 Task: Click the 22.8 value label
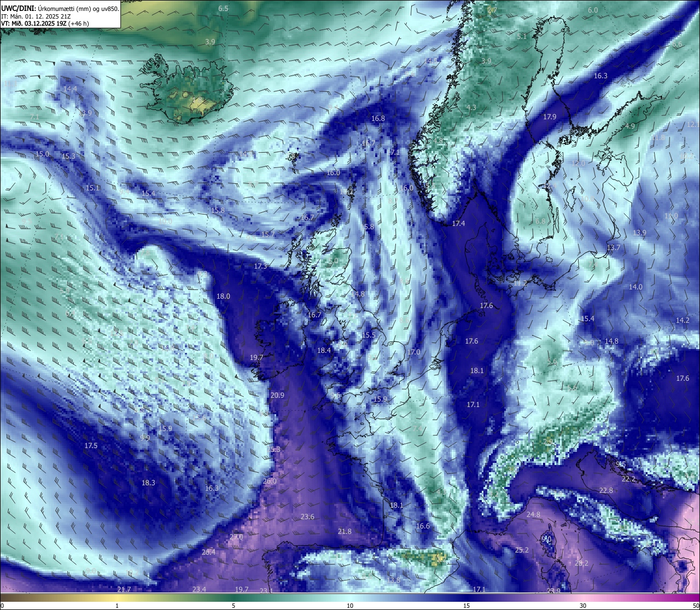(x=606, y=491)
